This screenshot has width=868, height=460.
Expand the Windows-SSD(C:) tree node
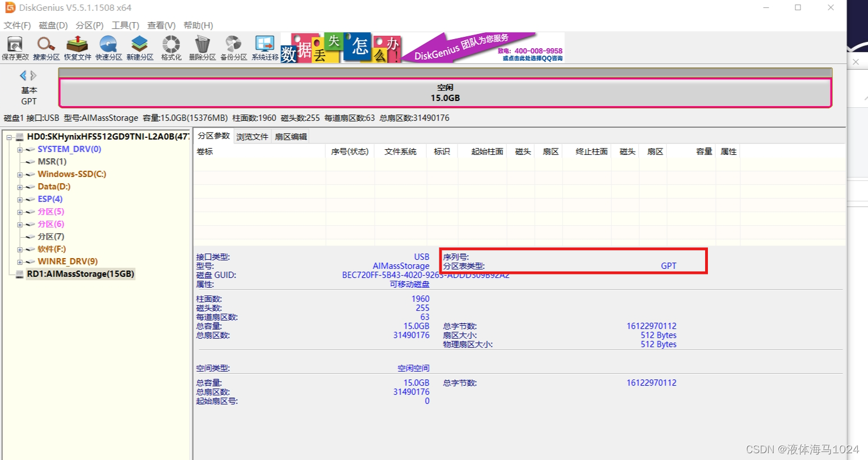(x=20, y=175)
